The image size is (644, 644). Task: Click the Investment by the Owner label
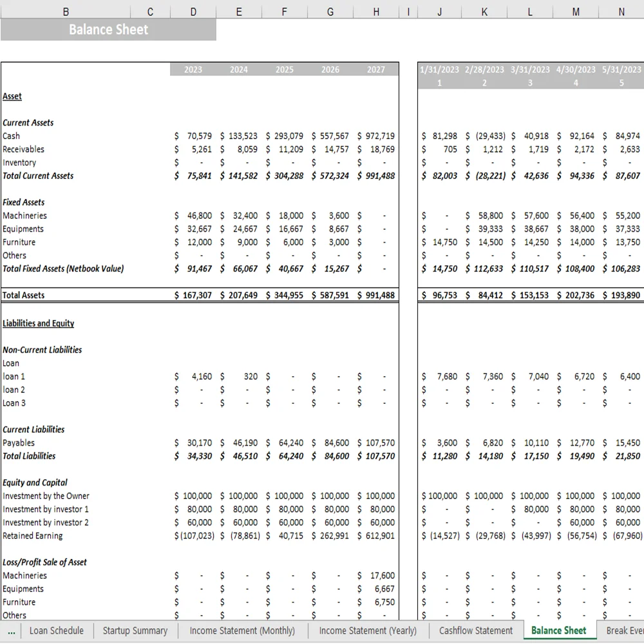pyautogui.click(x=45, y=496)
